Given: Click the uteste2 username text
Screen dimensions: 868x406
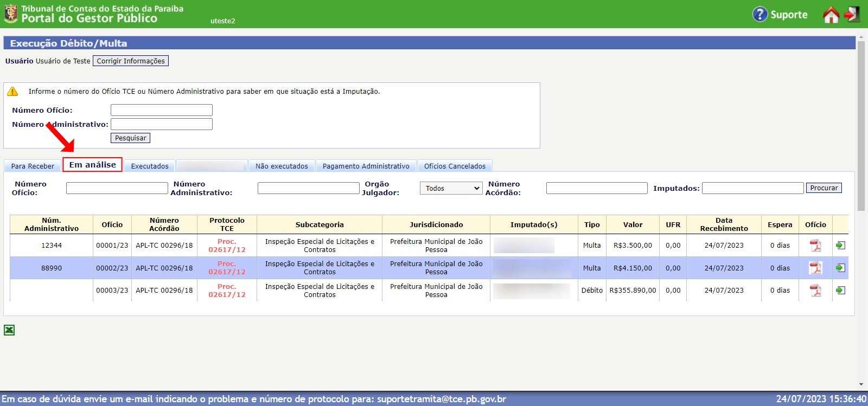Looking at the screenshot, I should (223, 21).
